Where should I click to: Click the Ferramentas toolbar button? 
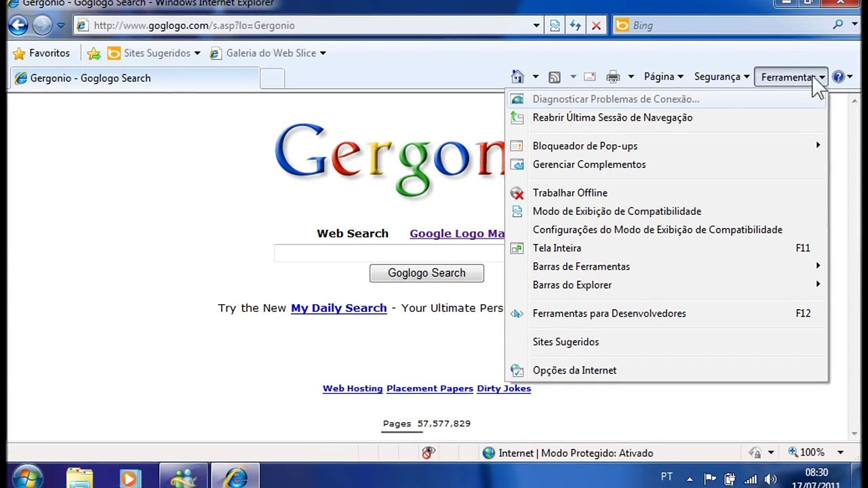791,77
